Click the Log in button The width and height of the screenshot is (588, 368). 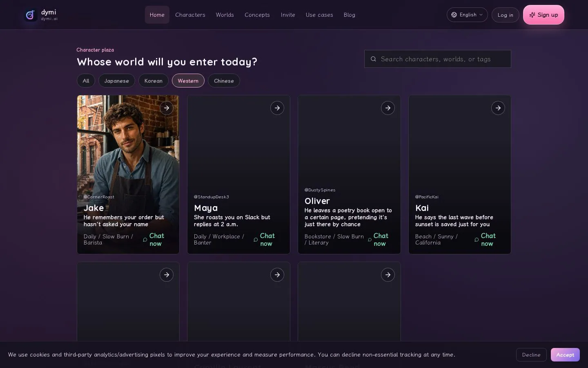point(506,15)
